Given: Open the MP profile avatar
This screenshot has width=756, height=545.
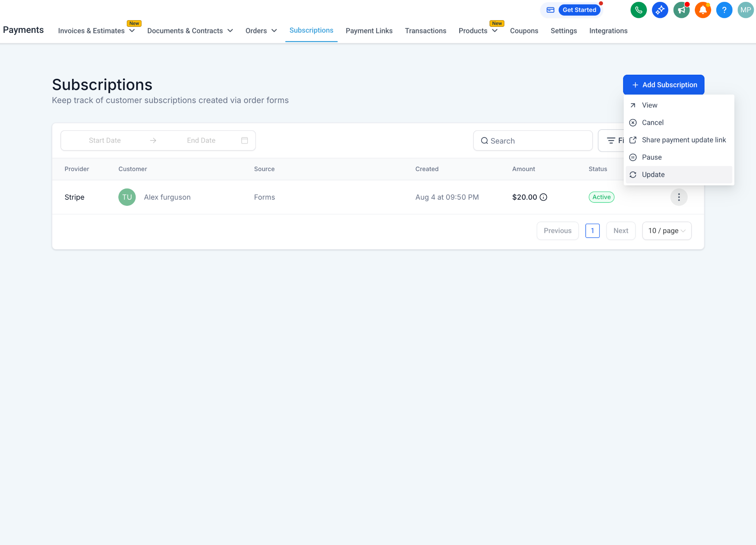Looking at the screenshot, I should pyautogui.click(x=746, y=10).
